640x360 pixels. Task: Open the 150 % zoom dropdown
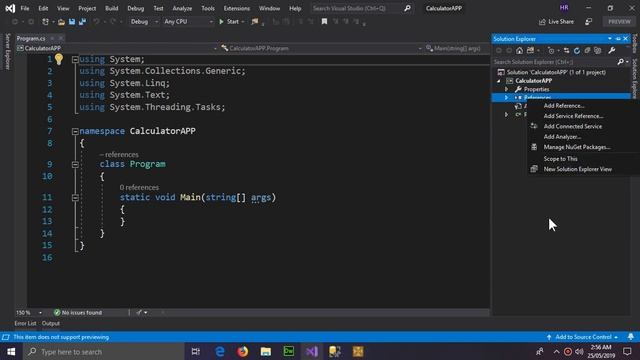[29, 313]
